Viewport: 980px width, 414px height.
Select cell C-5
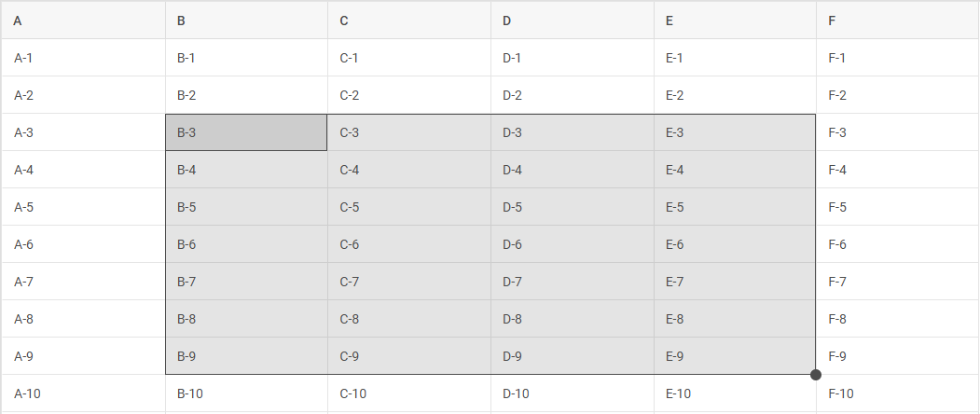409,207
